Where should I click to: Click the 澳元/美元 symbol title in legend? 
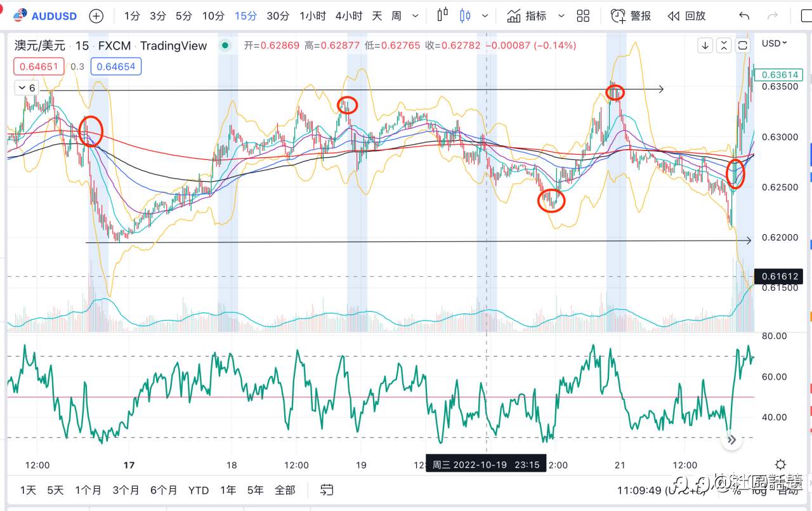(x=39, y=46)
